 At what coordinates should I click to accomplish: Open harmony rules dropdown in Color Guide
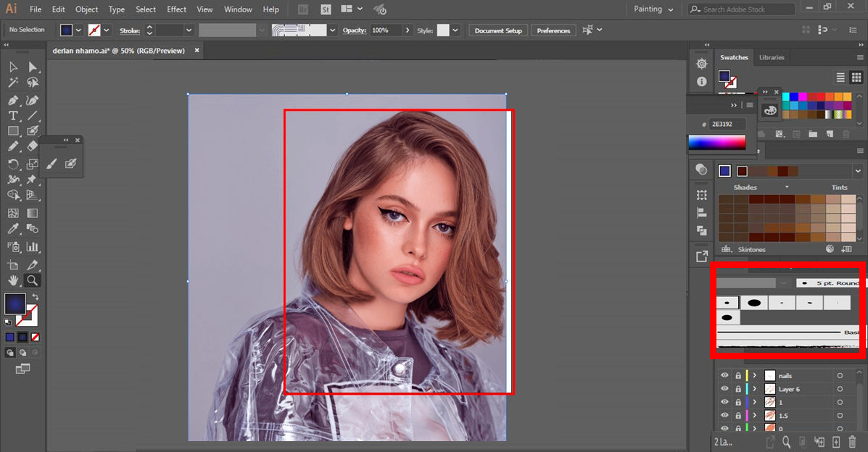tap(858, 171)
